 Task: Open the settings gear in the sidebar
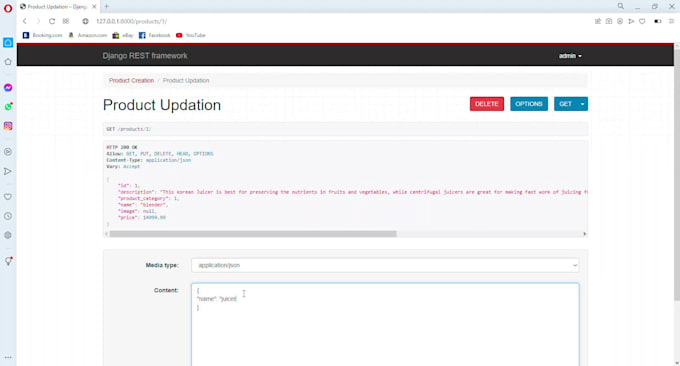point(8,235)
